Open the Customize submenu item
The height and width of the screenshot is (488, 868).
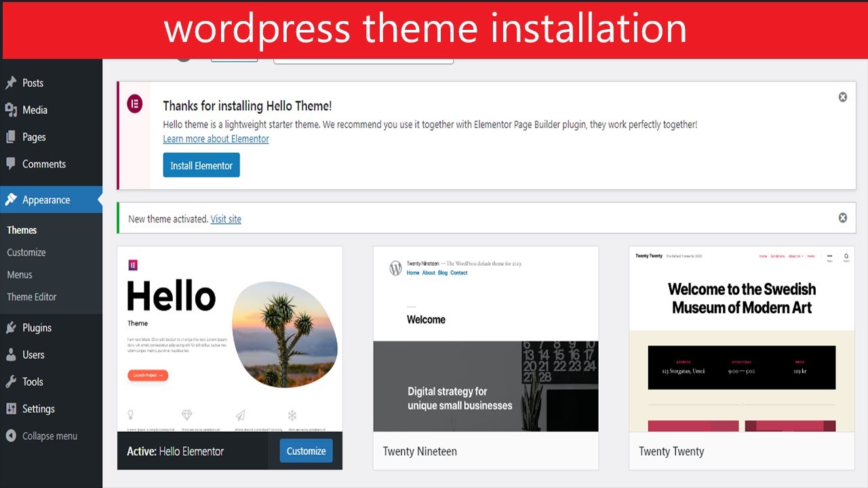tap(26, 252)
